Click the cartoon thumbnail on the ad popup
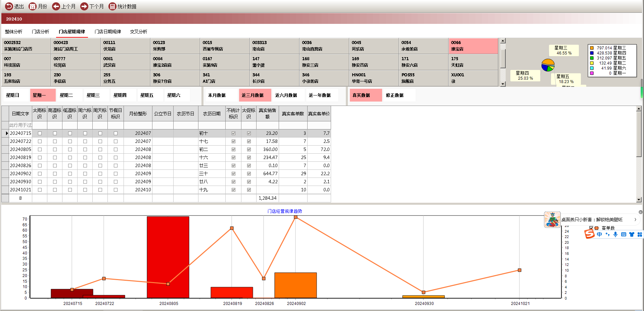This screenshot has width=644, height=311. click(552, 220)
